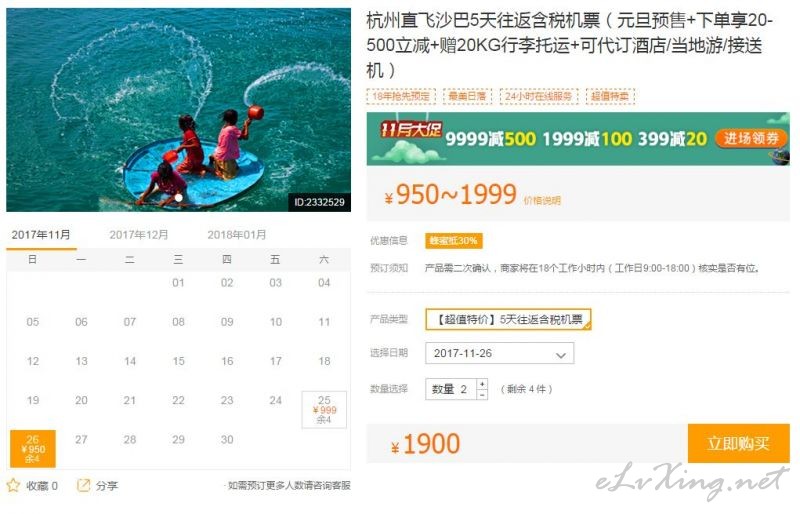Switch to 2017年12月 tab
800x514 pixels.
click(139, 235)
